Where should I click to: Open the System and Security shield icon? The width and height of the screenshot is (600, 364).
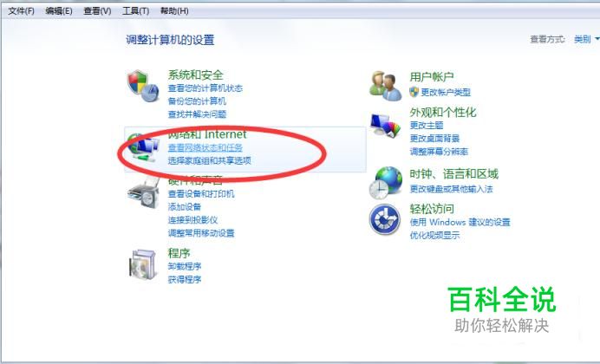[x=143, y=86]
